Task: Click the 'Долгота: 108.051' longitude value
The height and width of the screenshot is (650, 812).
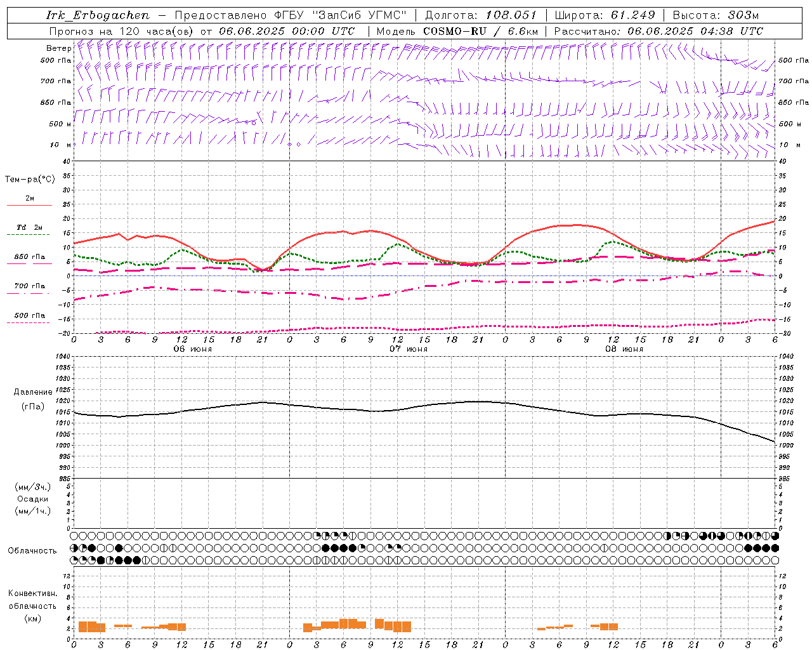Action: 480,15
